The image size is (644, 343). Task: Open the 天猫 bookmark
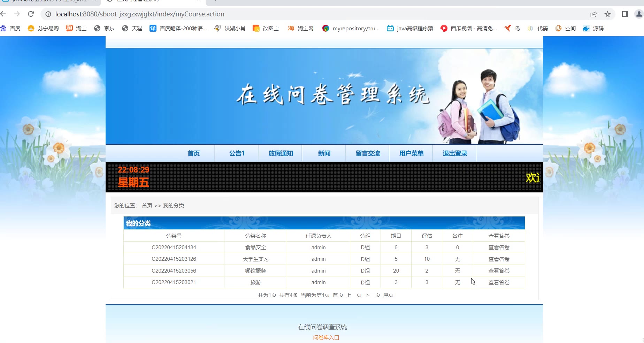coord(132,28)
